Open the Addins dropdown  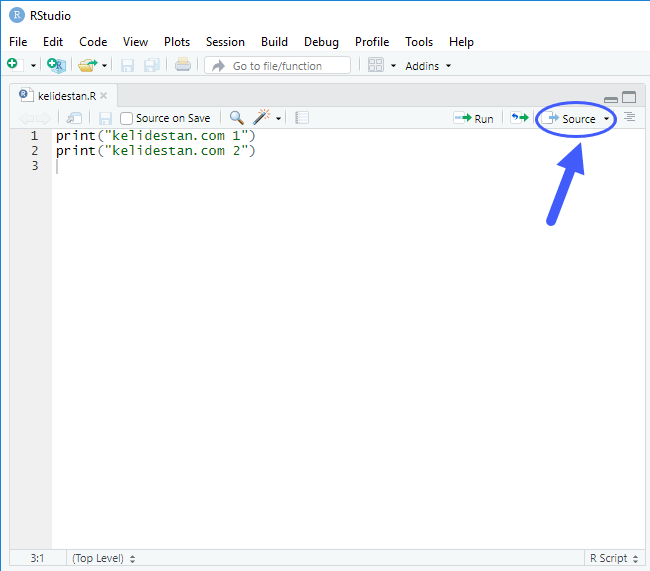coord(428,66)
